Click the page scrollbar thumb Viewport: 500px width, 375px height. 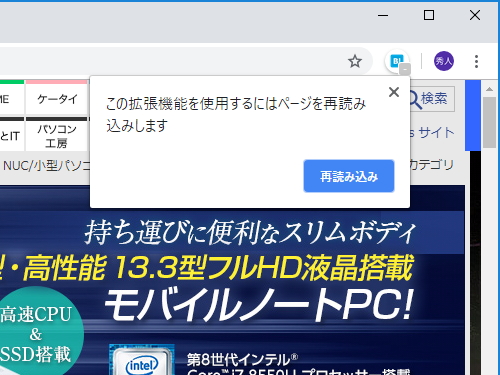(489, 122)
